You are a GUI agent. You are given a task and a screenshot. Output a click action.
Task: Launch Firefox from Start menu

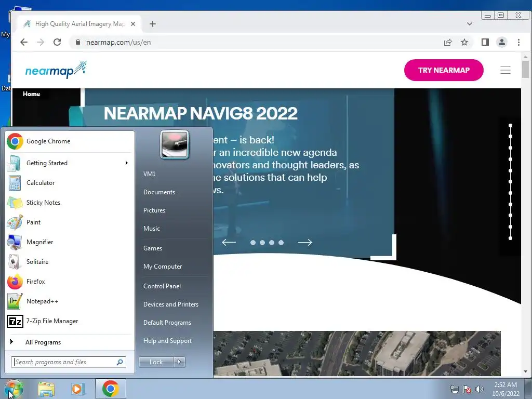click(70, 281)
